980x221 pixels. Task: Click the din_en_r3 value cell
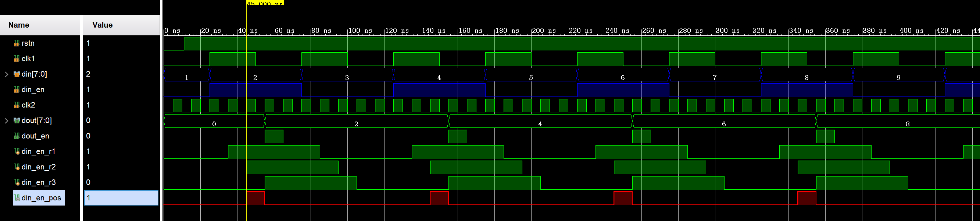pyautogui.click(x=121, y=182)
